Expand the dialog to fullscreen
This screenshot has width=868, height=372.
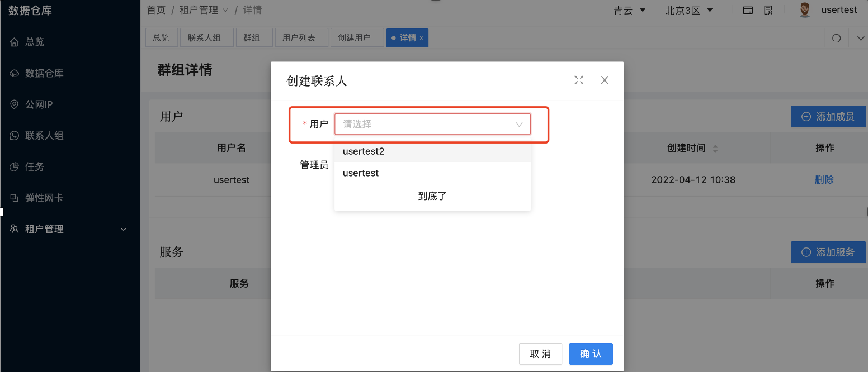pos(579,80)
